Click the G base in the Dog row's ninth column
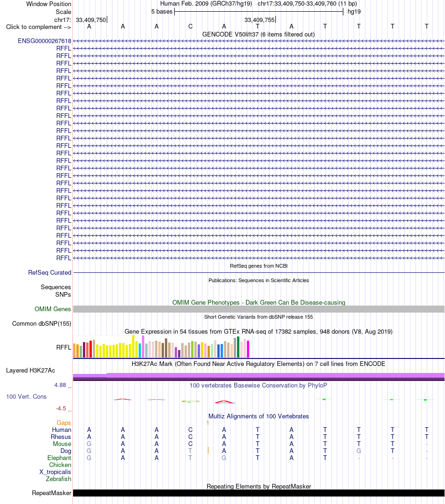The width and height of the screenshot is (445, 504). [359, 451]
